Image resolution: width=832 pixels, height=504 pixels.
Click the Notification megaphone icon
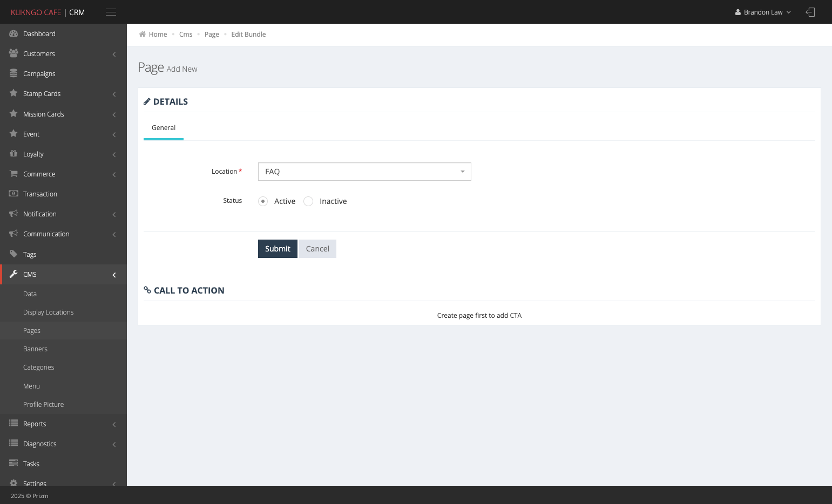tap(13, 214)
